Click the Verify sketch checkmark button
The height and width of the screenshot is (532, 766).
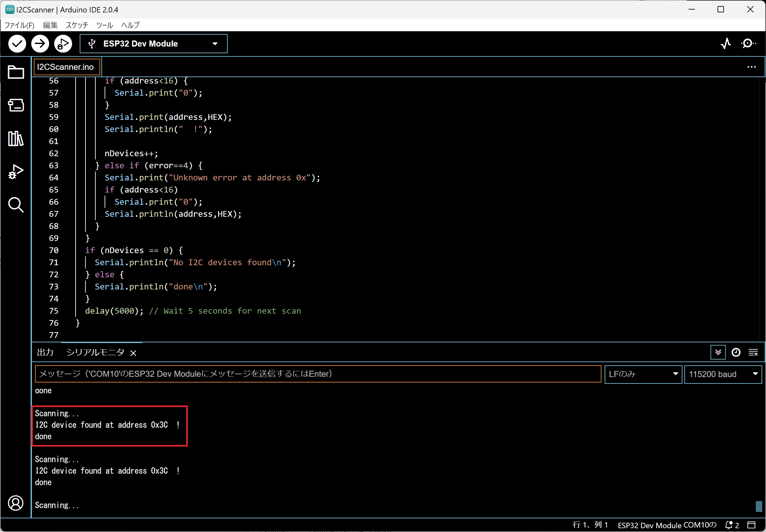pyautogui.click(x=17, y=44)
